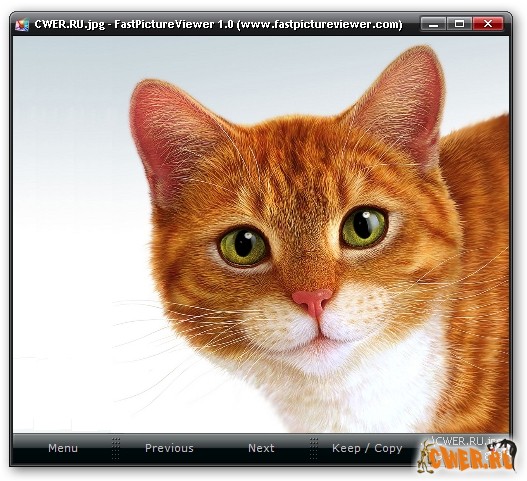Go to the Previous picture
The image size is (527, 481).
[169, 448]
